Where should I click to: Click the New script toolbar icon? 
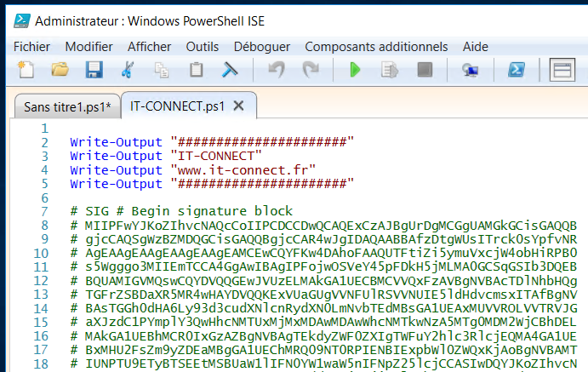click(x=26, y=70)
